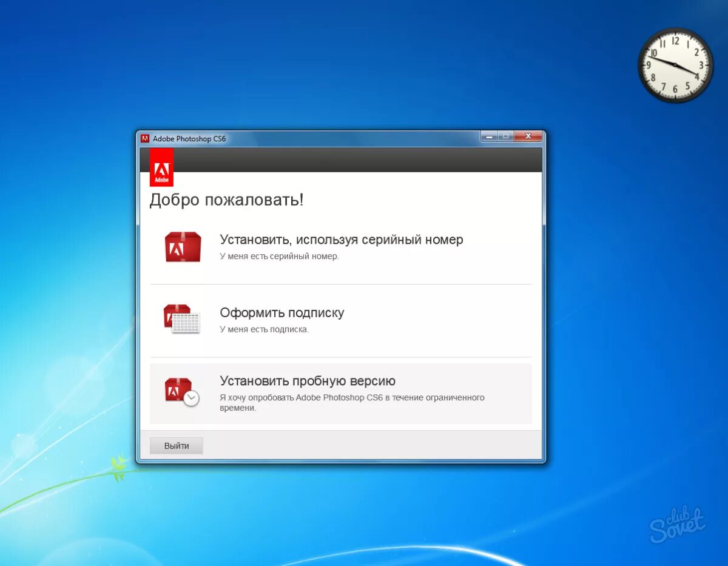Click the box with clock trial icon
728x566 pixels.
coord(181,391)
